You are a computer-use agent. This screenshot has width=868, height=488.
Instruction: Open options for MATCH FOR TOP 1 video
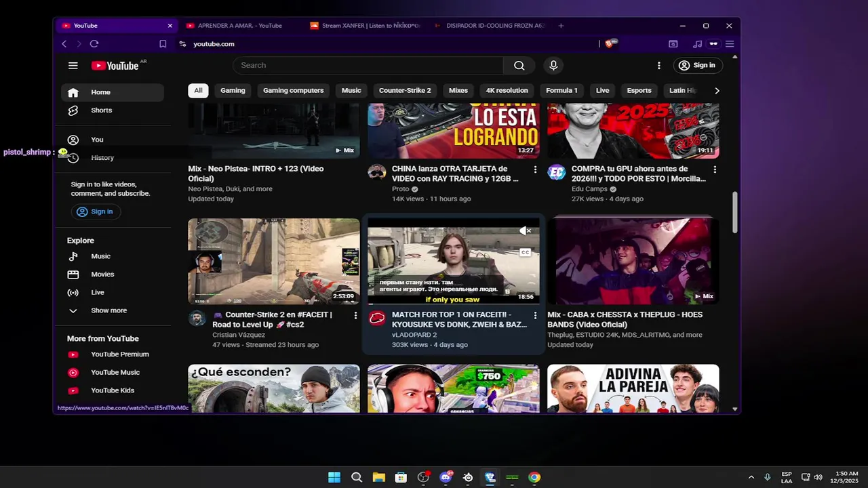[x=535, y=315]
